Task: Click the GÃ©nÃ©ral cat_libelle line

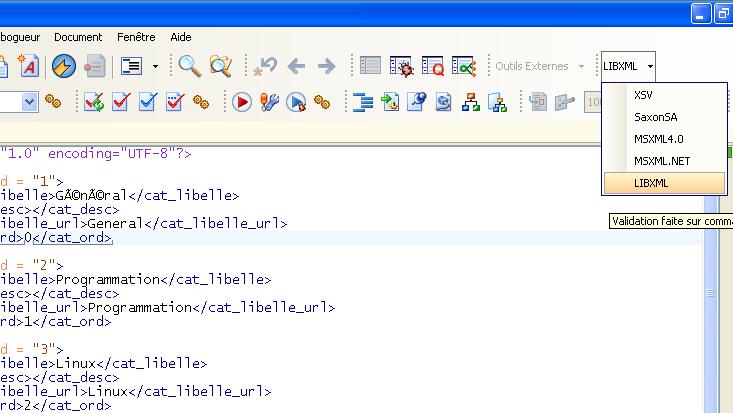Action: (x=119, y=195)
